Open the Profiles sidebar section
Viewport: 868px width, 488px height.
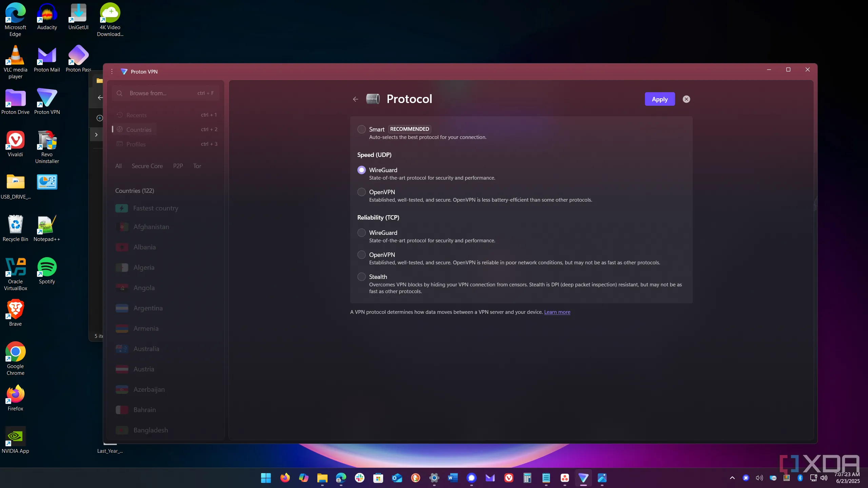click(x=136, y=144)
